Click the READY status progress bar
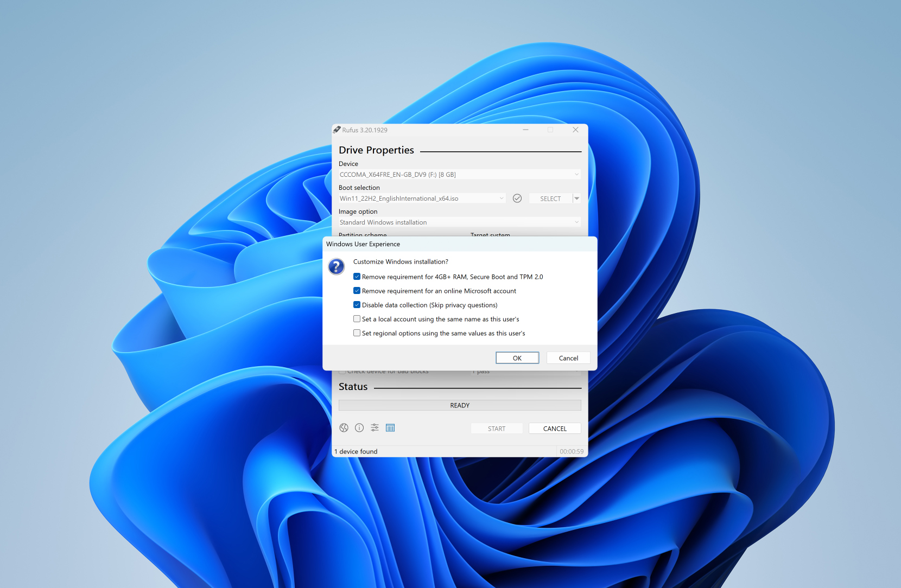The image size is (901, 588). (460, 405)
